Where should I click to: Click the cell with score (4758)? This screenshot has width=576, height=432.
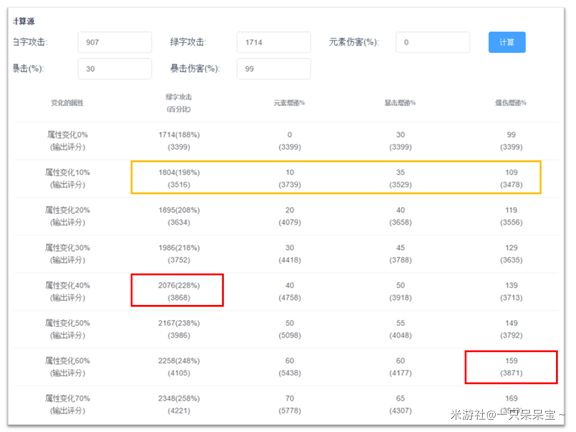[290, 291]
